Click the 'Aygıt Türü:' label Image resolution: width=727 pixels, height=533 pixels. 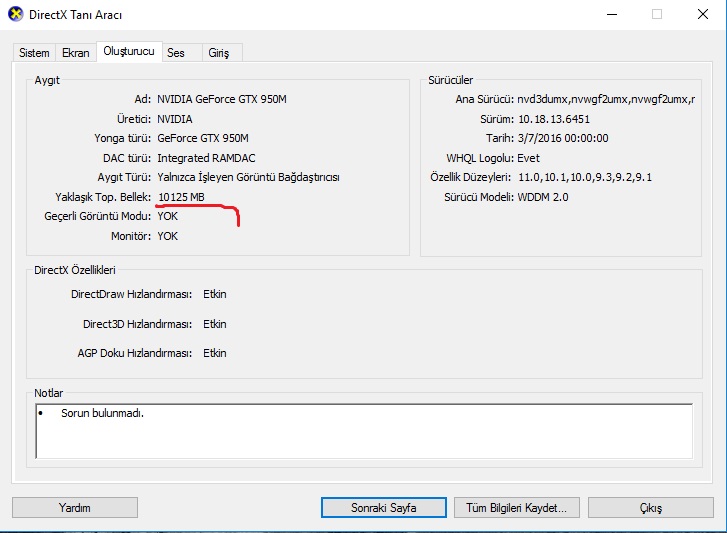[124, 177]
